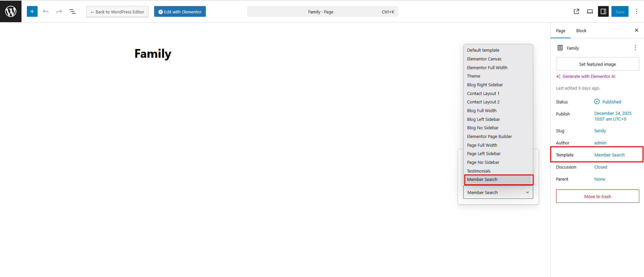
Task: Click Generate with Elementor AI link
Action: [589, 76]
